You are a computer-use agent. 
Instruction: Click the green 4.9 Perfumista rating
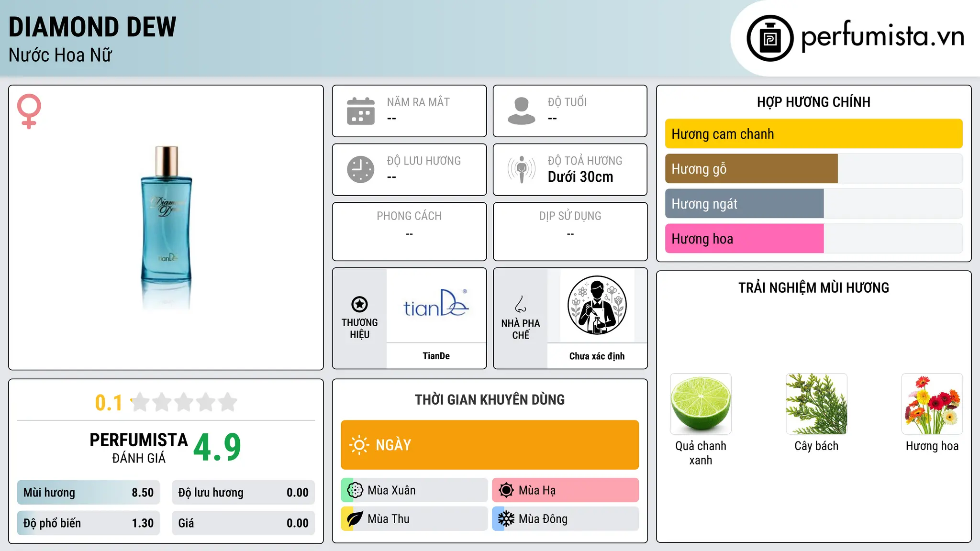[x=217, y=448]
